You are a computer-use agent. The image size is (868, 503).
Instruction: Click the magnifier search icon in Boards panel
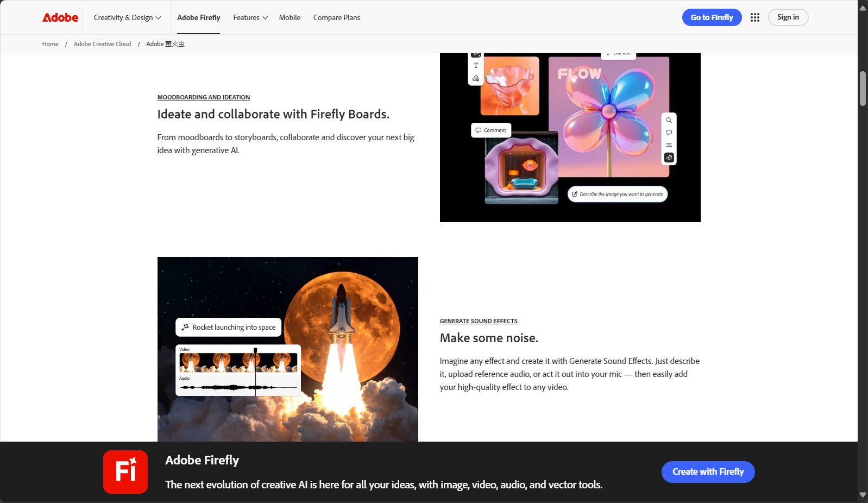coord(669,120)
